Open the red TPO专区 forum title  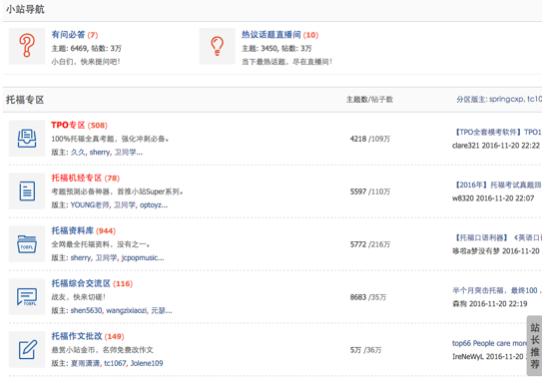point(68,125)
